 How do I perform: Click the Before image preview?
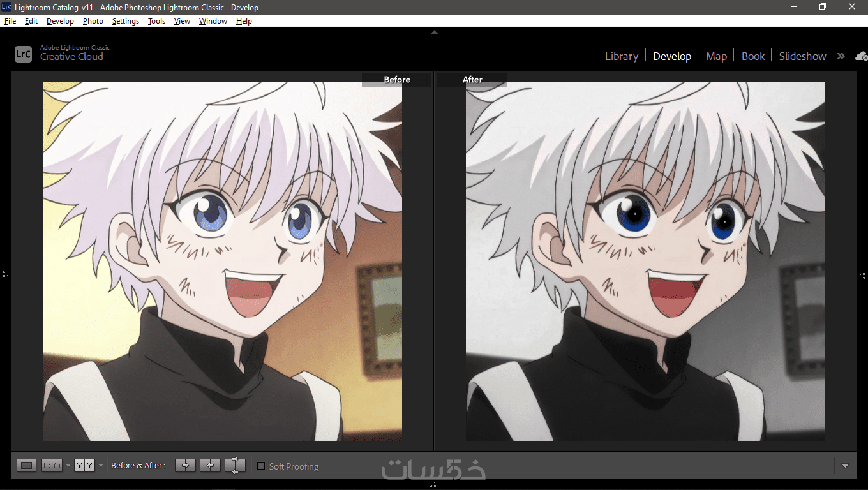tap(222, 261)
